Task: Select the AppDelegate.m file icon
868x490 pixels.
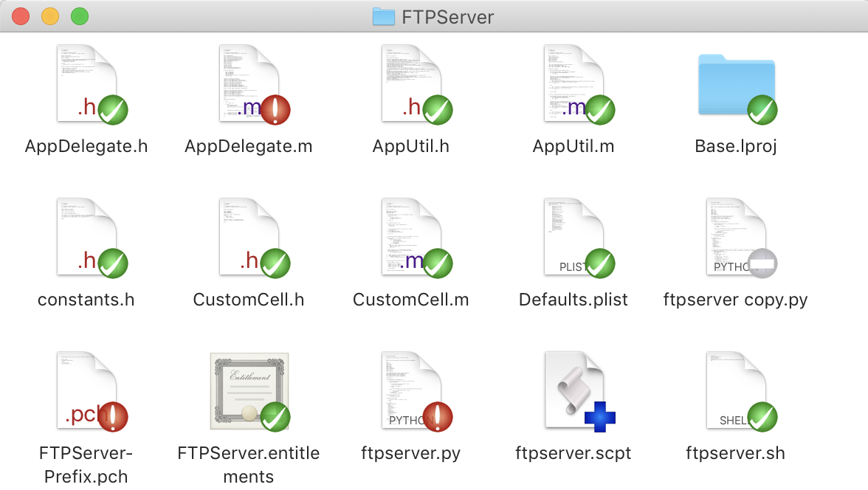Action: pos(249,83)
